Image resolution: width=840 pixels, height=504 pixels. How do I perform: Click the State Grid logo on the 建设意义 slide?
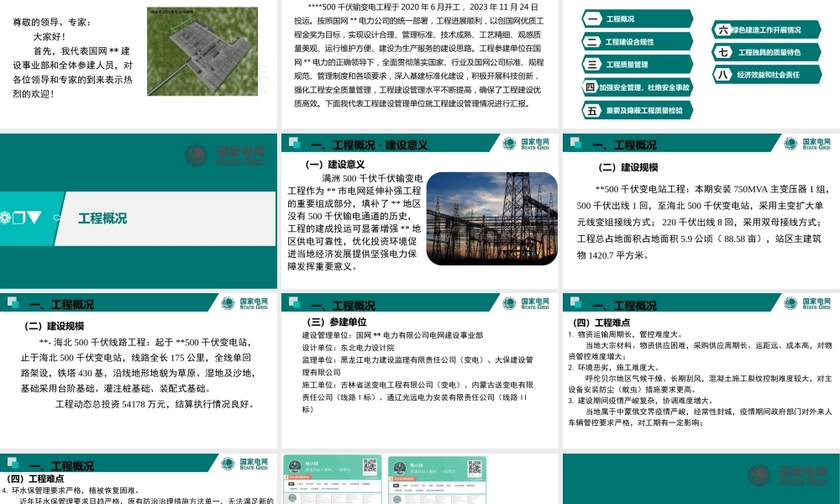(511, 142)
